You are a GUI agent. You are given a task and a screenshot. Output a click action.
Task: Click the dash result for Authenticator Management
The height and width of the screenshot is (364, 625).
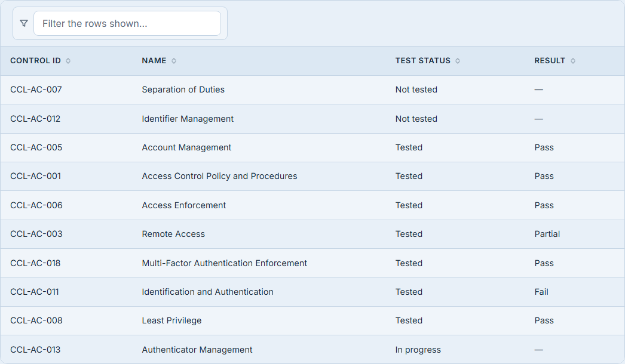(x=539, y=350)
